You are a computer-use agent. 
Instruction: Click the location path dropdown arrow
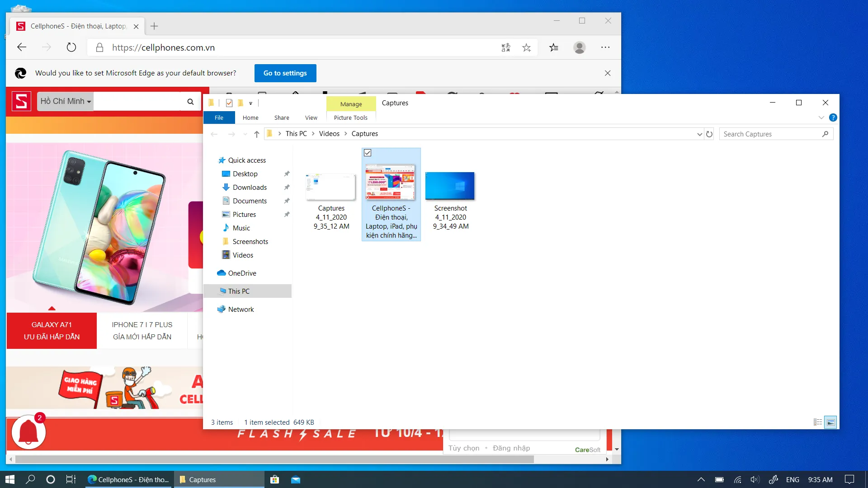coord(699,134)
